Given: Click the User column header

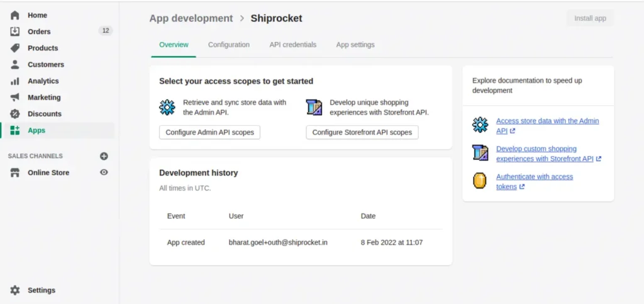Looking at the screenshot, I should (x=236, y=216).
